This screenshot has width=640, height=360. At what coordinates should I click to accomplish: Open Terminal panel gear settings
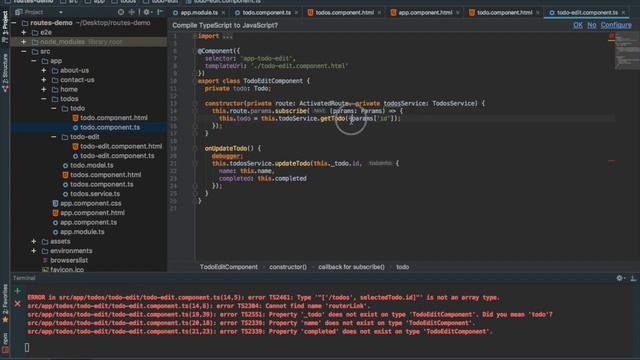pos(620,278)
